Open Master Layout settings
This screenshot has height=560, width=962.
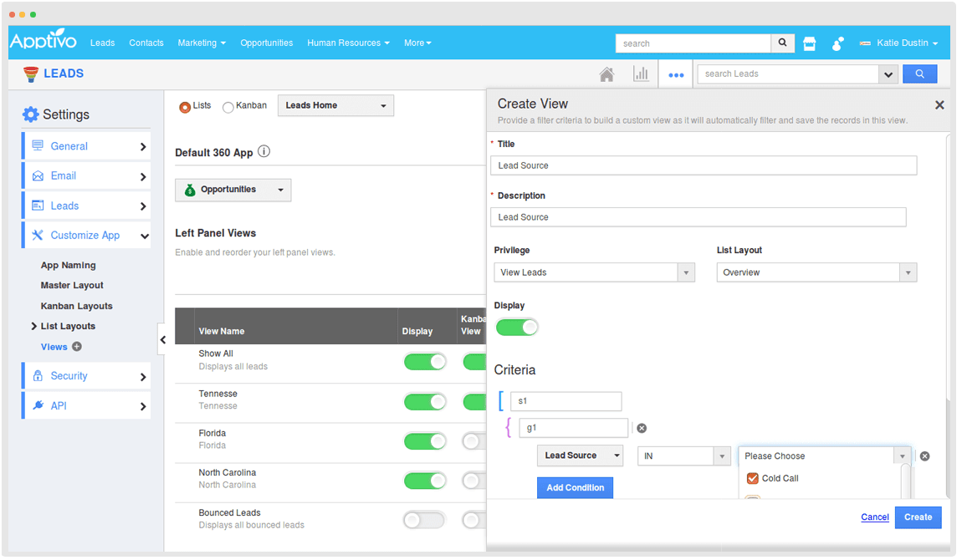pyautogui.click(x=72, y=286)
